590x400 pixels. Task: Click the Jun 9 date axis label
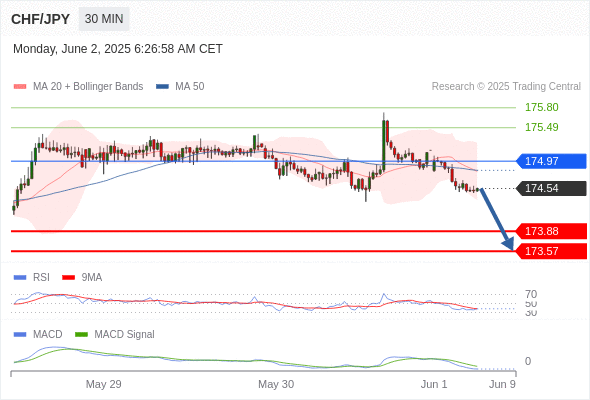coord(502,384)
